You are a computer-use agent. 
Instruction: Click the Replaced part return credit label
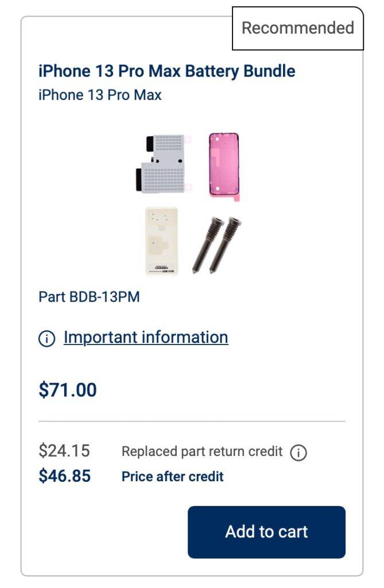coord(202,451)
